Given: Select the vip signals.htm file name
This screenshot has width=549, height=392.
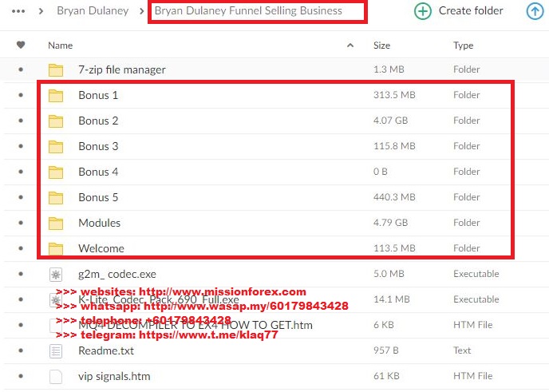Looking at the screenshot, I should pyautogui.click(x=114, y=377).
